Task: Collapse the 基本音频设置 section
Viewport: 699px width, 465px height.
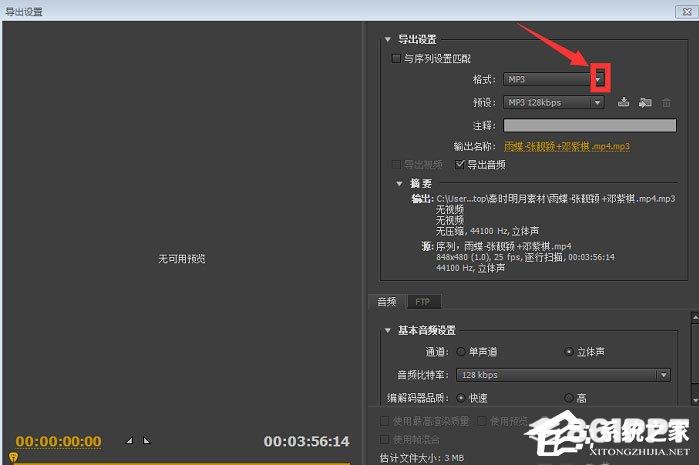Action: click(388, 330)
